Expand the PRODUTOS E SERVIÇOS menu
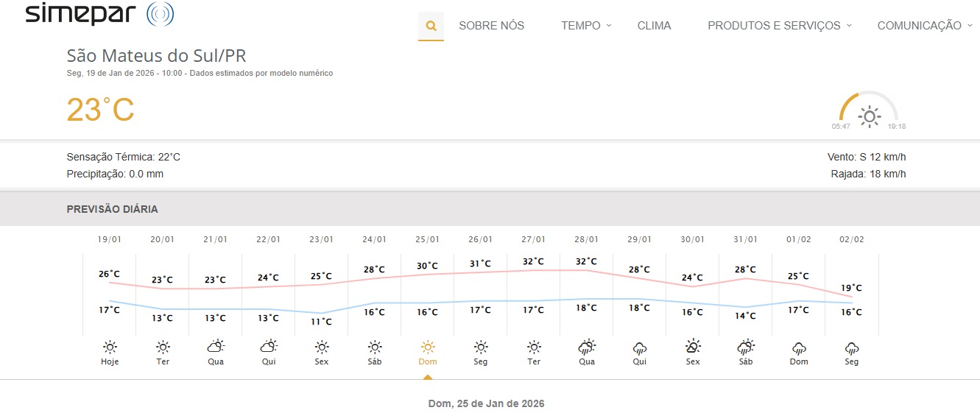Viewport: 980px width, 413px height. (x=779, y=26)
